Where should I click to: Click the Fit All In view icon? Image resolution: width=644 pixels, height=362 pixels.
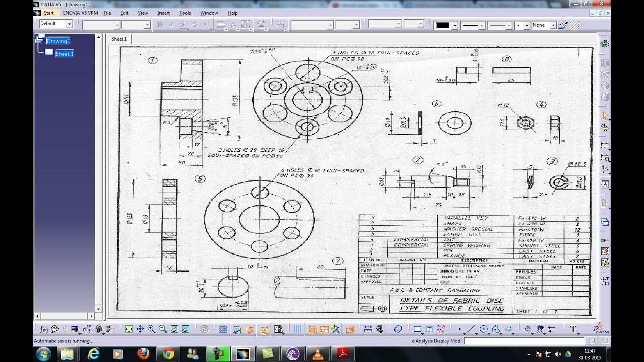[129, 329]
